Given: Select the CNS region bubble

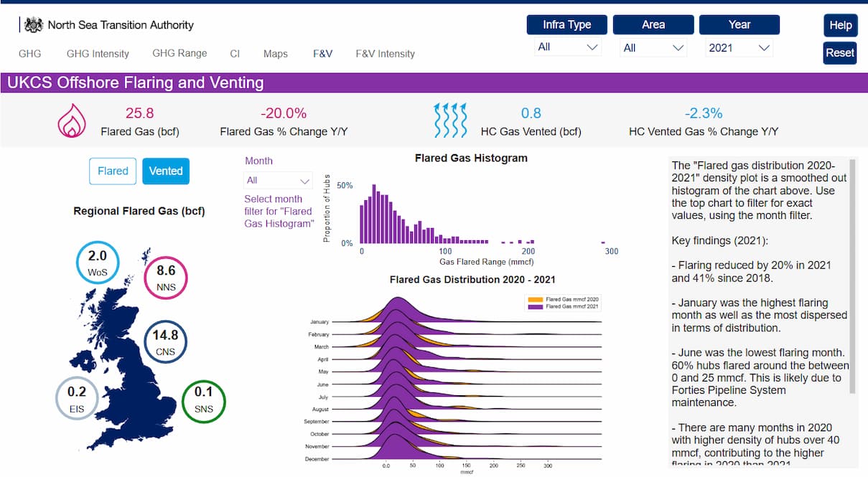Looking at the screenshot, I should (166, 341).
